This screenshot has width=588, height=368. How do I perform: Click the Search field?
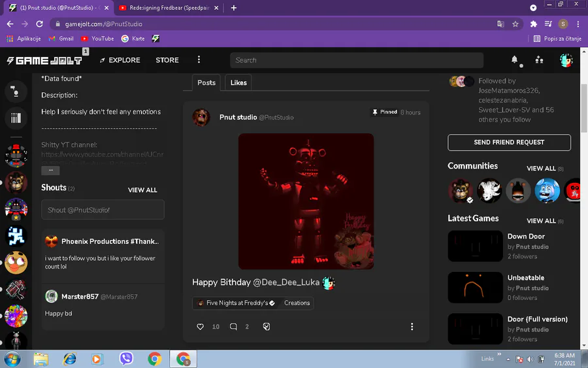357,60
